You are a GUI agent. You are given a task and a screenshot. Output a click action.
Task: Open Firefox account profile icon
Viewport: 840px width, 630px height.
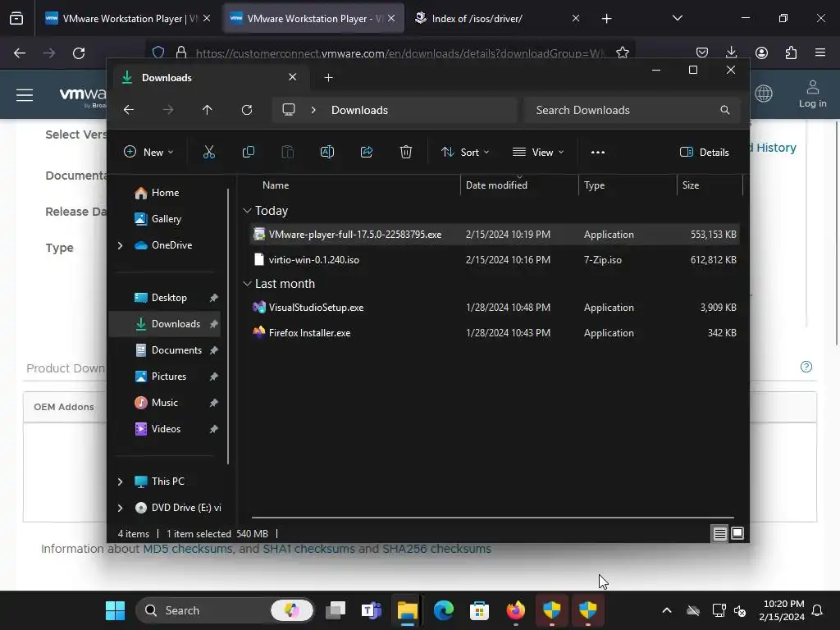761,52
